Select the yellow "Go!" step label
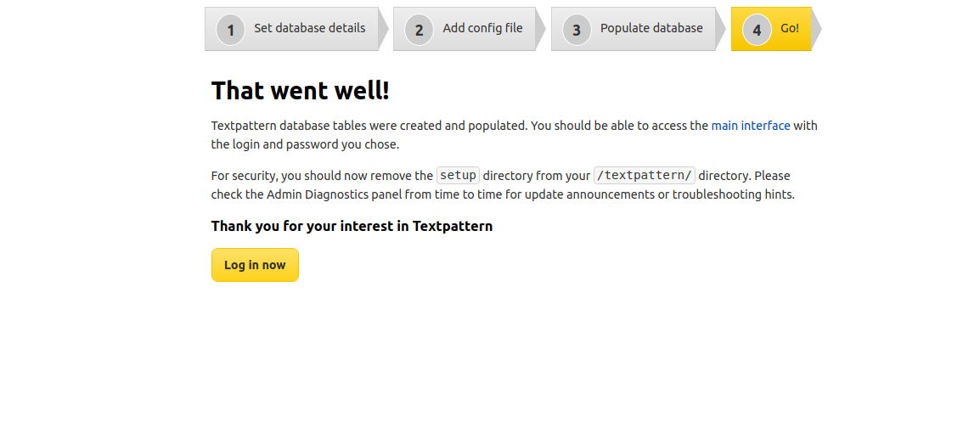Viewport: 980px width, 428px height. pos(790,28)
